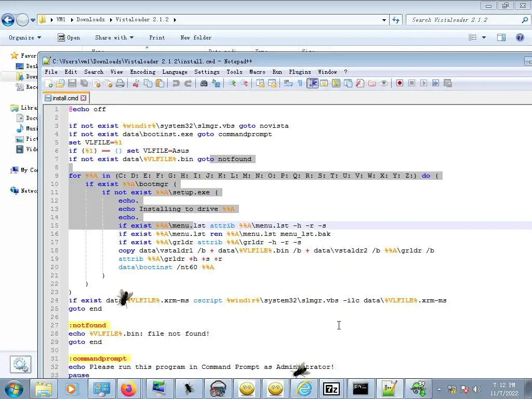532x399 pixels.
Task: Open the Plugins menu
Action: click(300, 72)
